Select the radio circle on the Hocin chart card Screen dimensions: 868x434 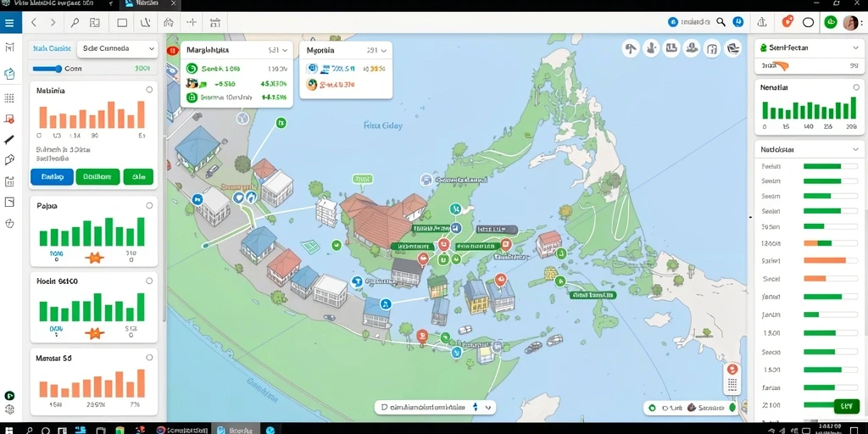149,281
